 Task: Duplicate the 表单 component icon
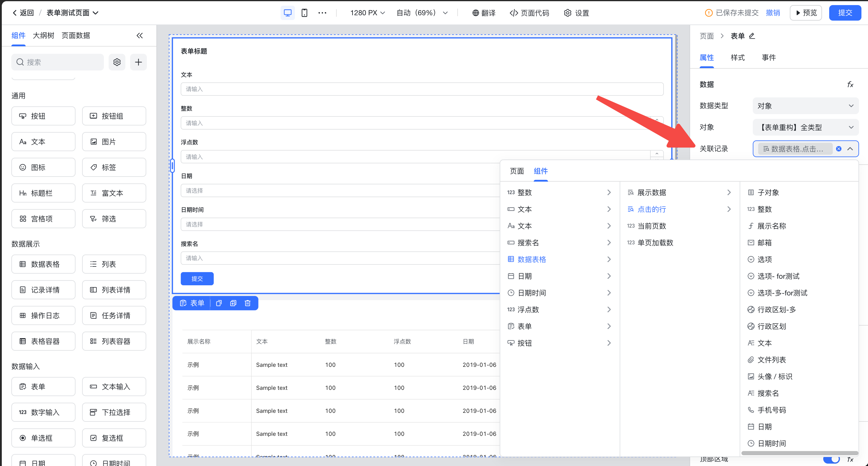pyautogui.click(x=233, y=303)
